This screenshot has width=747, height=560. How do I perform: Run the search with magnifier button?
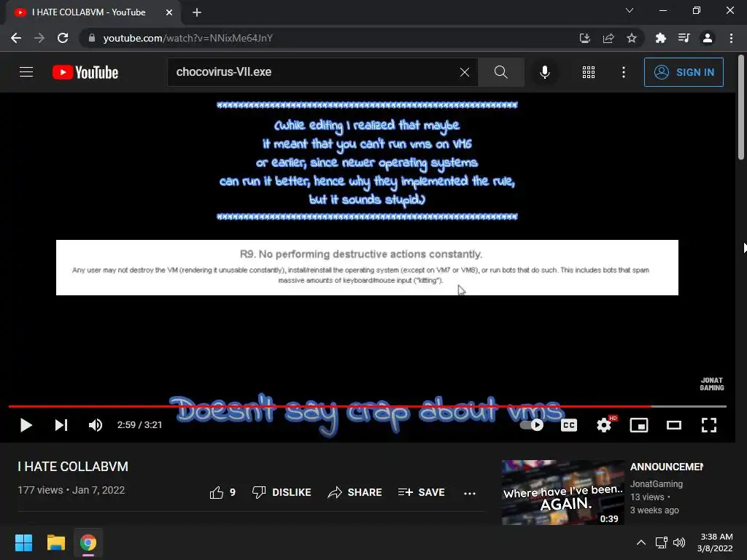500,72
